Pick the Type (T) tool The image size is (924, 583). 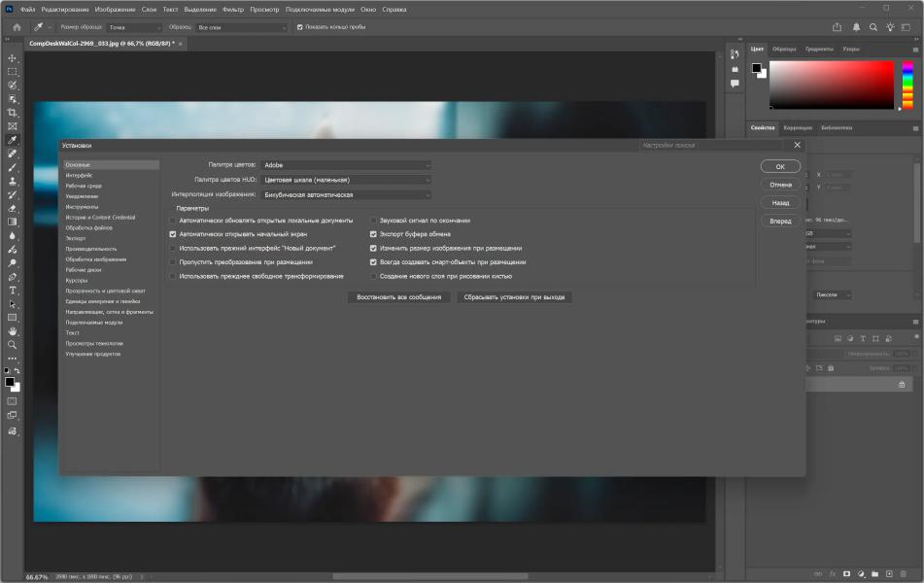tap(13, 290)
